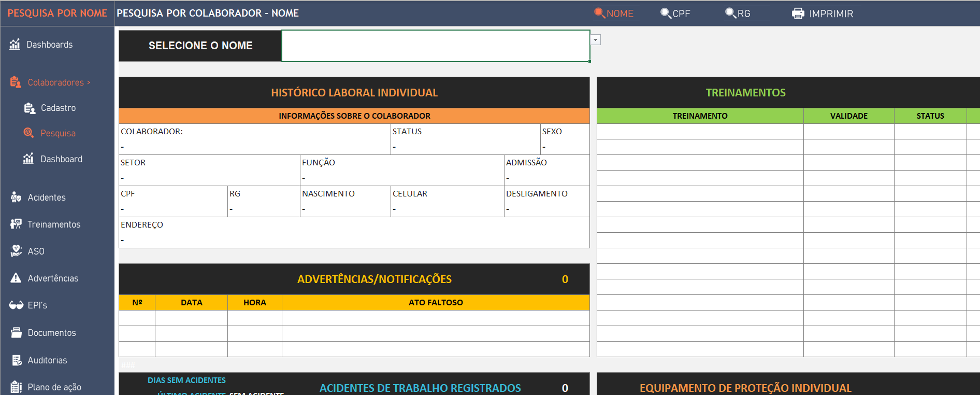Image resolution: width=980 pixels, height=395 pixels.
Task: Click the Auditorias checklist icon
Action: pyautogui.click(x=17, y=360)
